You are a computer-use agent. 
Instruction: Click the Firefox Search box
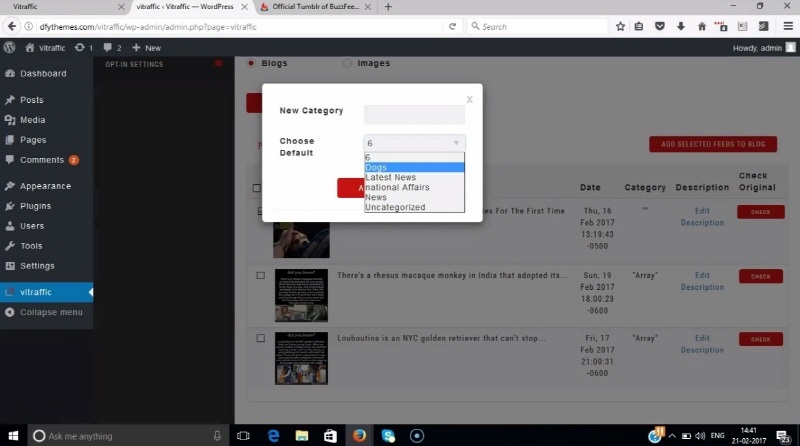click(x=538, y=27)
